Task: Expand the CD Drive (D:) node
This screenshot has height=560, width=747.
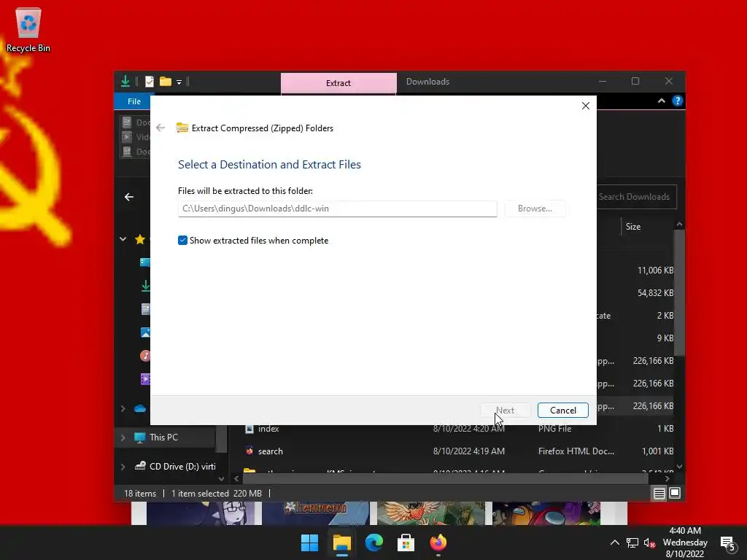Action: [123, 467]
